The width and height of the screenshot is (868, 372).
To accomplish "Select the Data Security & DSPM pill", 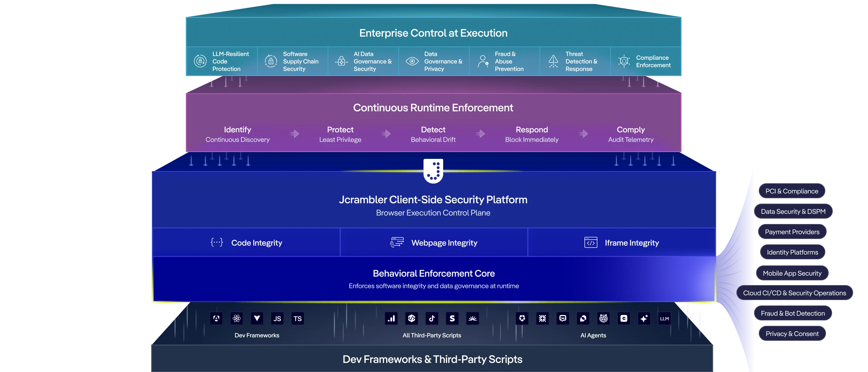I will pyautogui.click(x=793, y=211).
